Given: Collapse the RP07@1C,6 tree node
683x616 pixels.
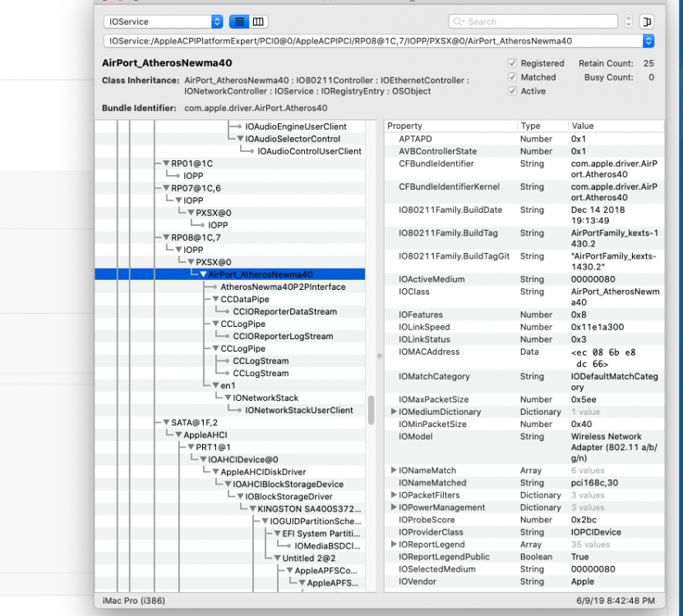Looking at the screenshot, I should 166,189.
